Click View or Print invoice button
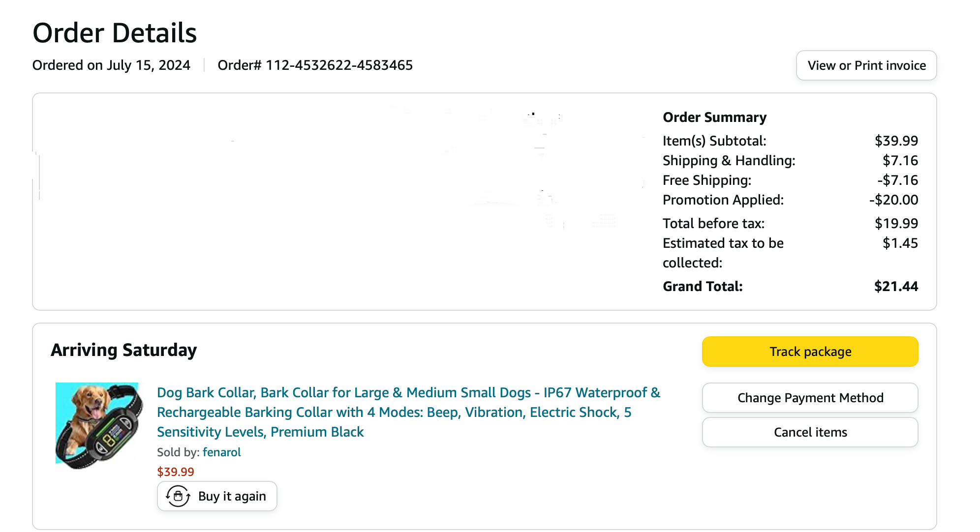The height and width of the screenshot is (532, 980). tap(866, 65)
